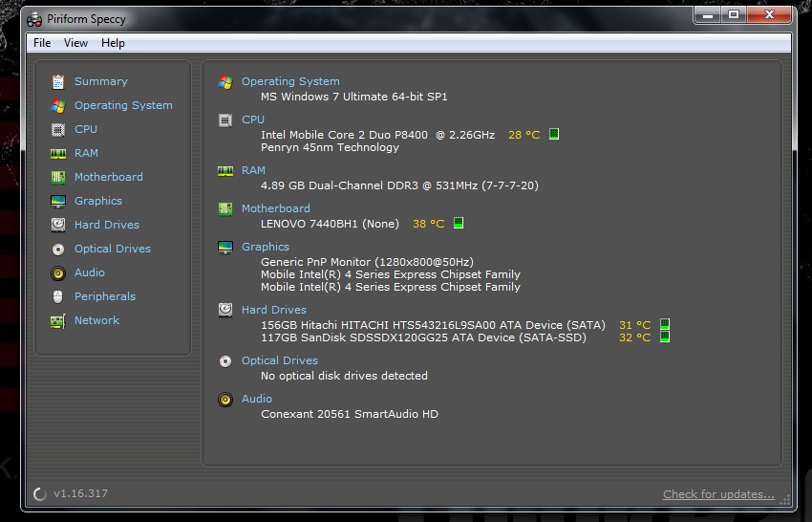Click the Conexant 20561 SmartAudio HD text
812x522 pixels.
[x=350, y=414]
